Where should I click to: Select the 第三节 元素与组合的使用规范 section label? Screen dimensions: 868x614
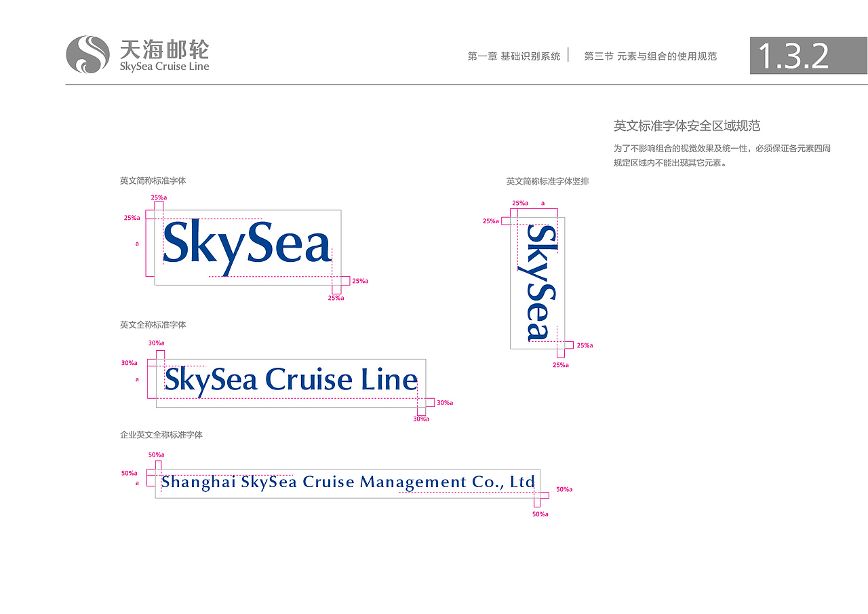coord(650,56)
